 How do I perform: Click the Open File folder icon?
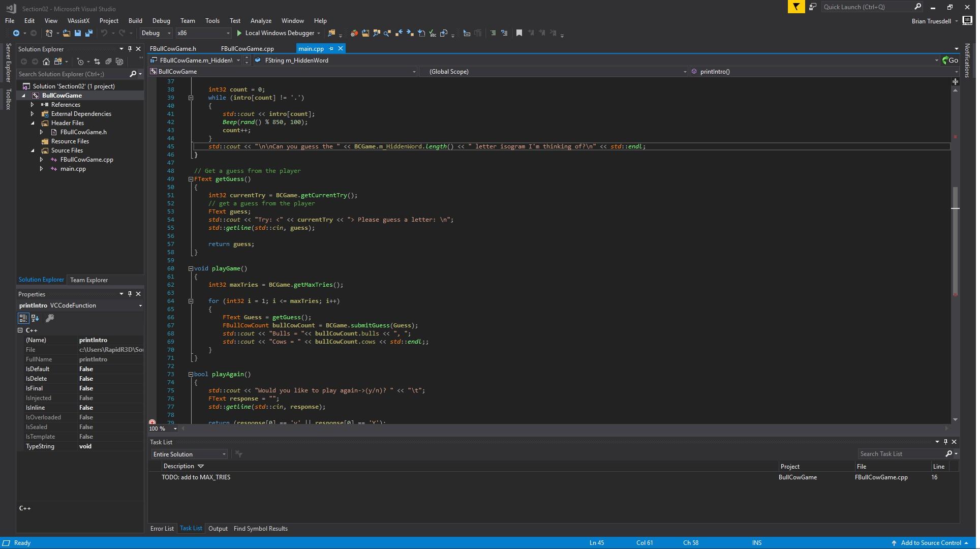(x=67, y=33)
